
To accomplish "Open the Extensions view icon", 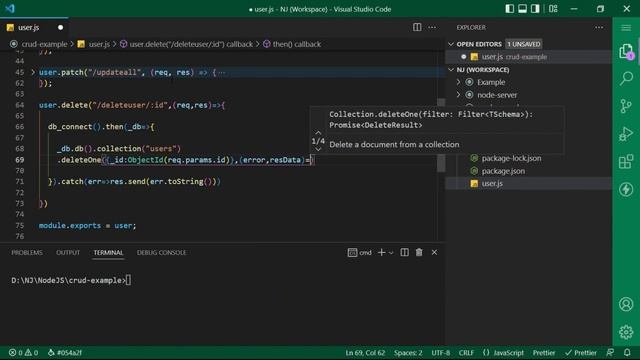I will (626, 161).
